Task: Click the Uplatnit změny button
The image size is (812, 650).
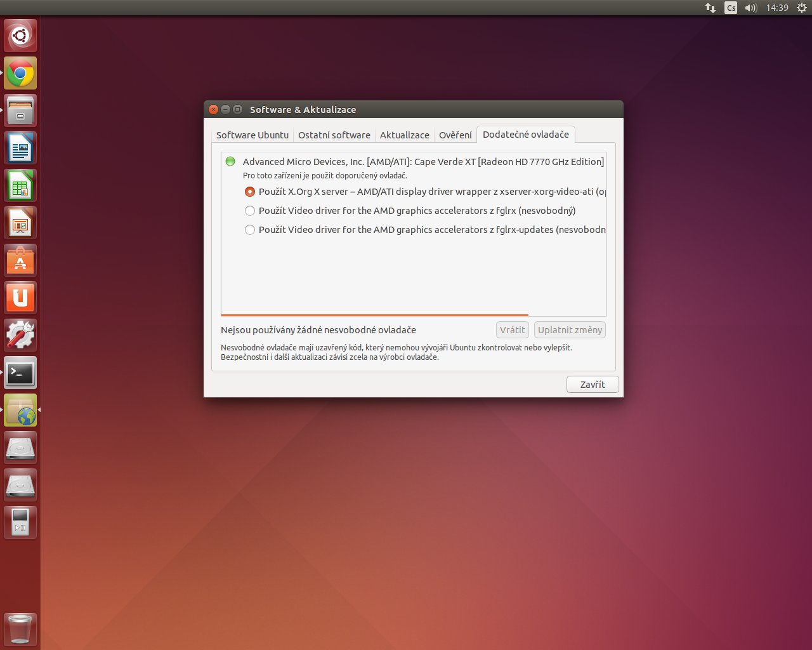Action: (x=570, y=330)
